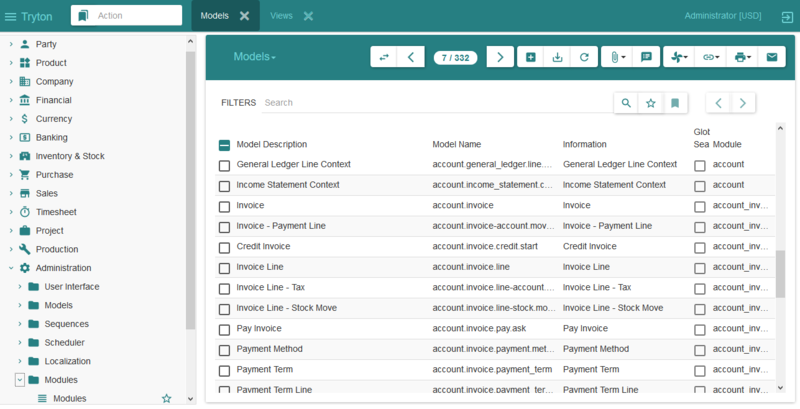The height and width of the screenshot is (409, 800).
Task: Go to the next record arrow button
Action: pos(500,57)
